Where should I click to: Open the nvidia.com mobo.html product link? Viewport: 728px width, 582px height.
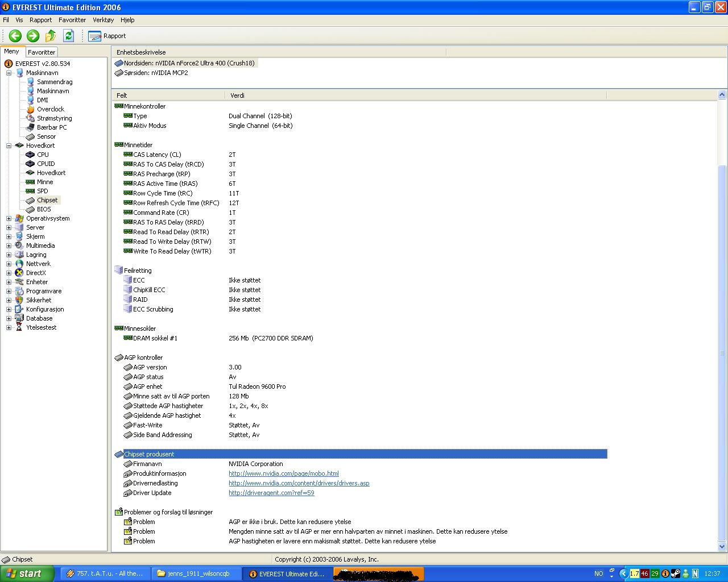pos(284,473)
